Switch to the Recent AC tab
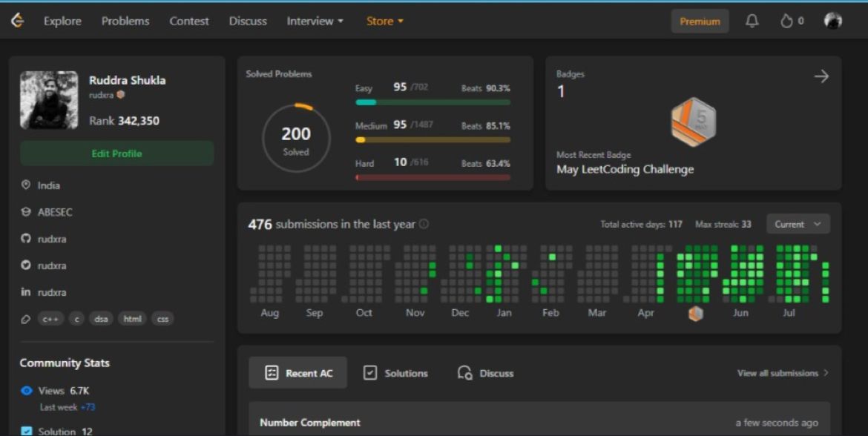Screen dimensions: 868x436 (x=297, y=373)
